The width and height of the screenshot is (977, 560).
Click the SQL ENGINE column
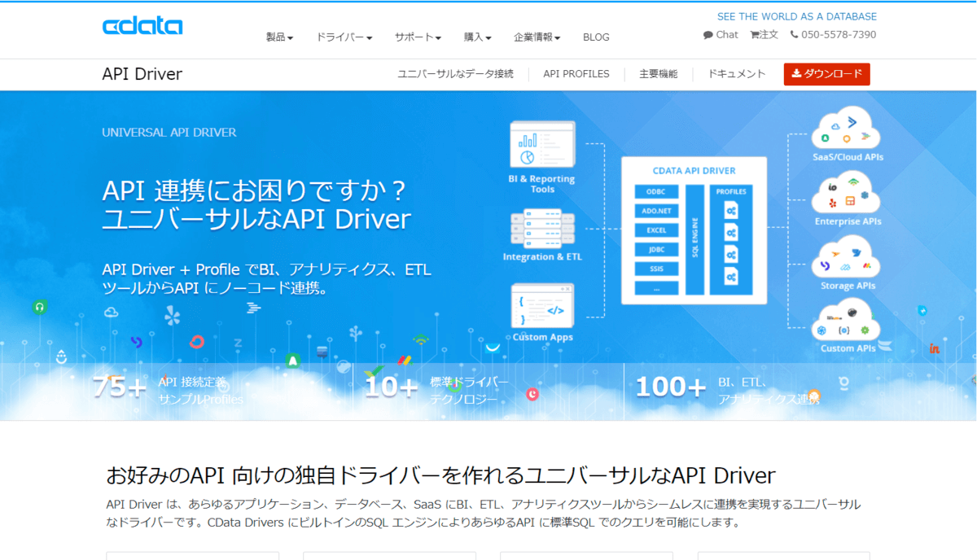click(694, 239)
